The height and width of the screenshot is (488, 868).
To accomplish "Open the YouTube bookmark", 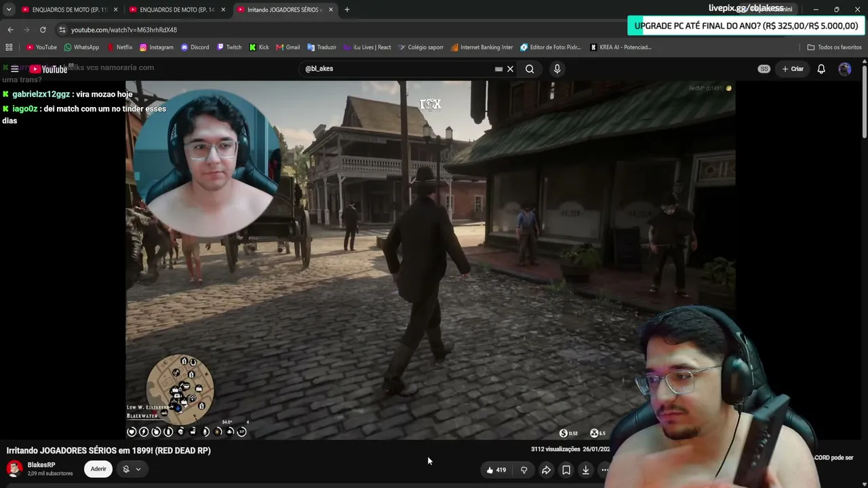I will pyautogui.click(x=41, y=47).
